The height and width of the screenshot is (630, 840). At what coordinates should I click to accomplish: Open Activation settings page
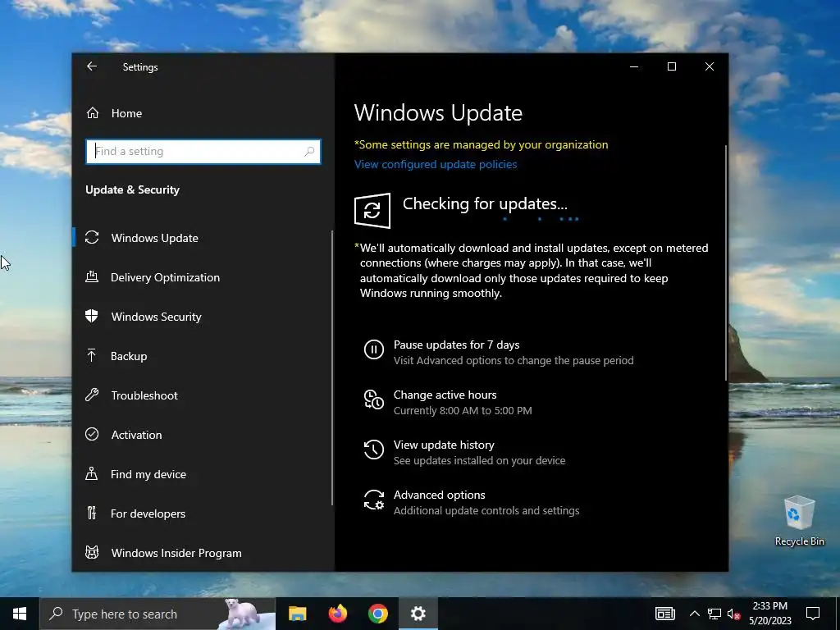click(x=136, y=435)
